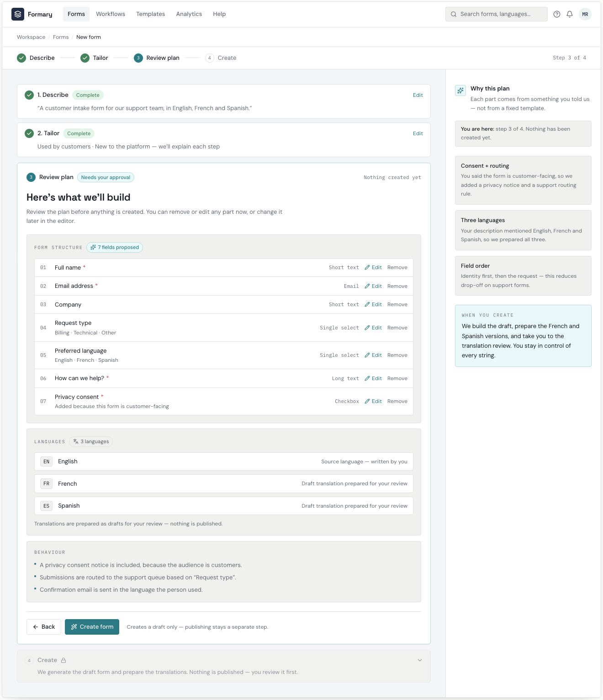Click pencil icon for Full name field
Screen dimensions: 603x700
pos(367,267)
